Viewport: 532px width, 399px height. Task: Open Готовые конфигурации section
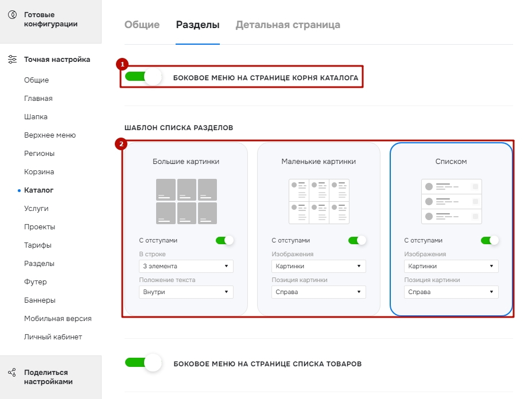click(x=51, y=19)
